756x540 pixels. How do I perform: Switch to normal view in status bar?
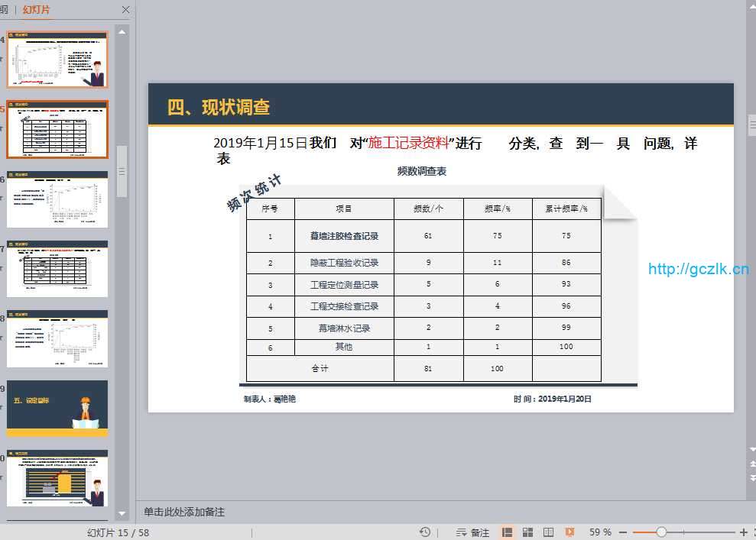507,532
